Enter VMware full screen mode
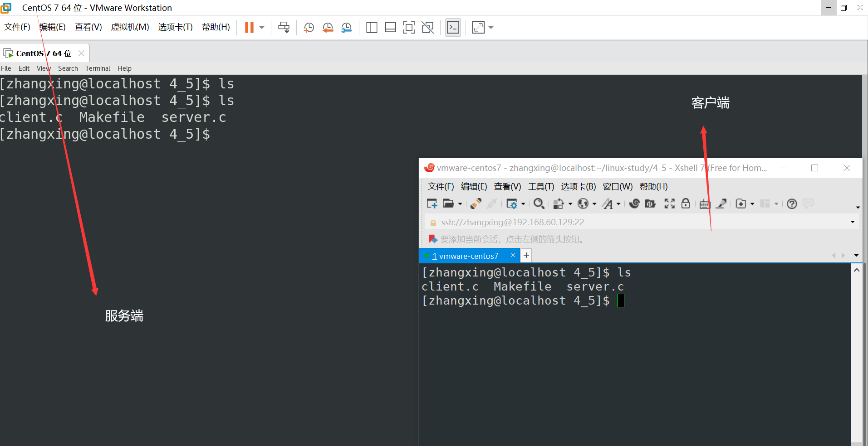The image size is (868, 446). [x=409, y=28]
